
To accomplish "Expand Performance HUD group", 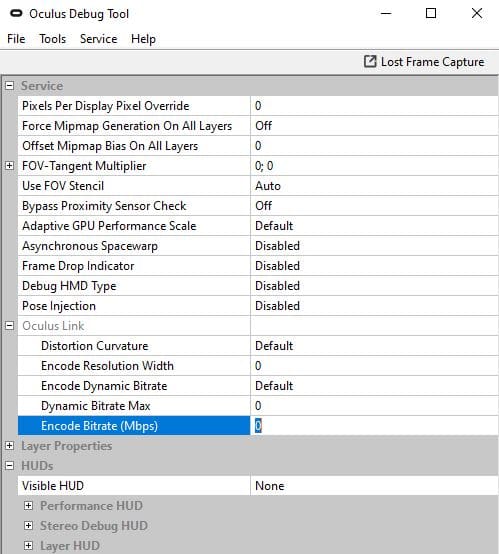I will [x=29, y=506].
